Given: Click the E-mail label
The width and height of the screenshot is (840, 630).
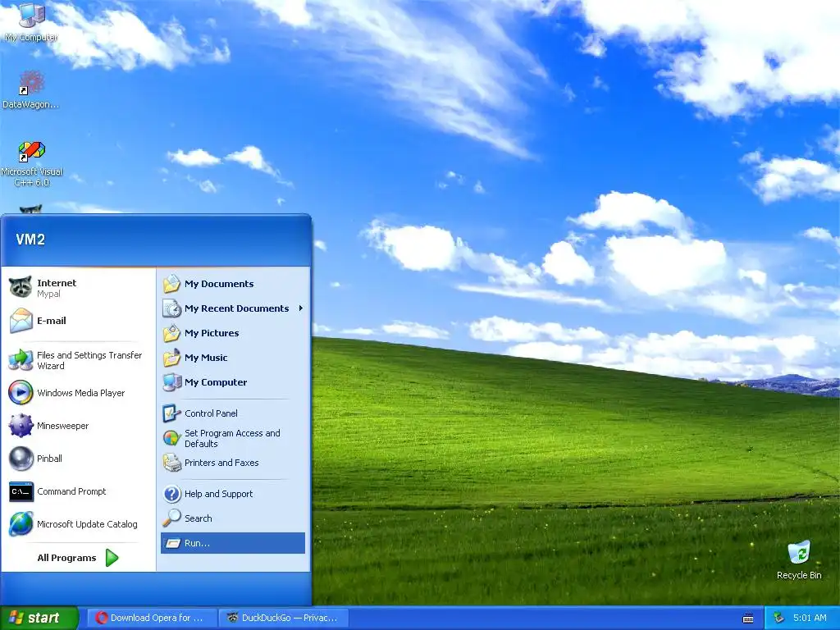Looking at the screenshot, I should click(x=52, y=321).
